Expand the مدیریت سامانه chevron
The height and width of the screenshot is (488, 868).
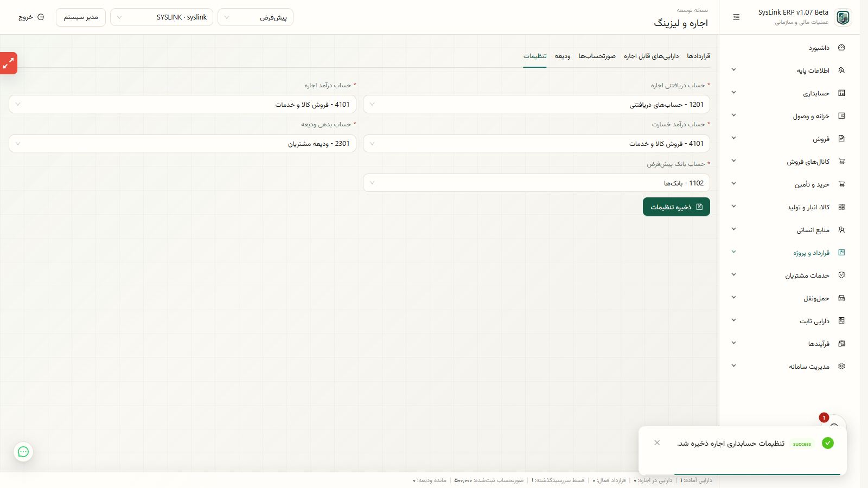(733, 366)
